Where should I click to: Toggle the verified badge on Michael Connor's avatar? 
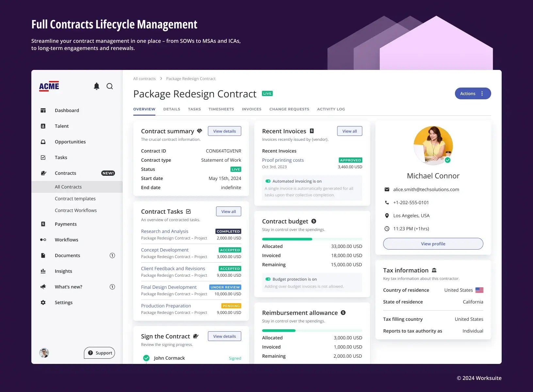tap(448, 161)
